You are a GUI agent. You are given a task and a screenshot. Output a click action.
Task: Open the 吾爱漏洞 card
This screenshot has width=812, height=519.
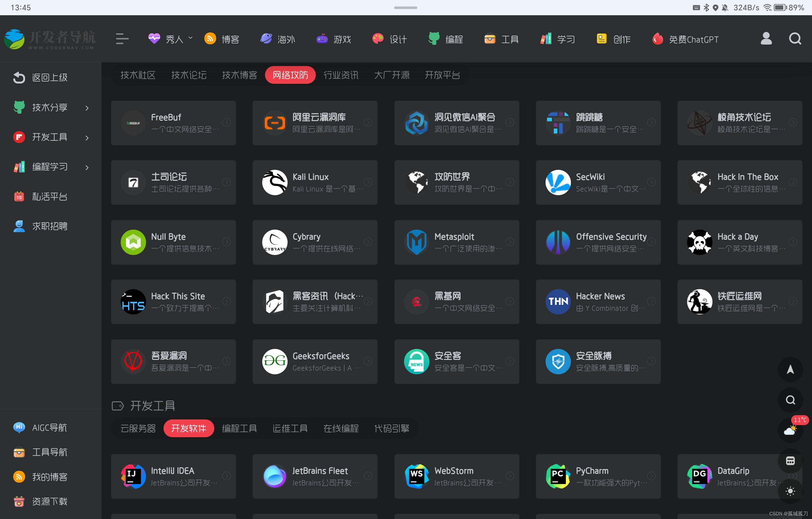[173, 361]
